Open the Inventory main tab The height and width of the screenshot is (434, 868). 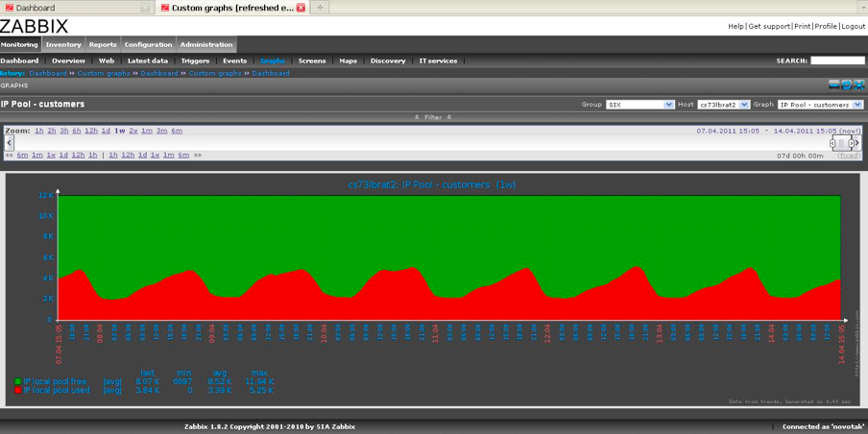pyautogui.click(x=63, y=44)
